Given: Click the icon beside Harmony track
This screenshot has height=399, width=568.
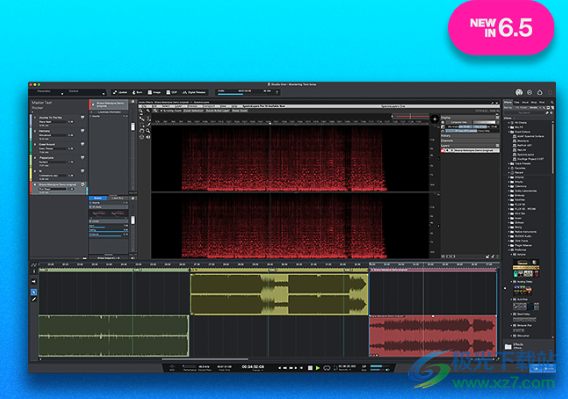Looking at the screenshot, I should click(x=83, y=131).
